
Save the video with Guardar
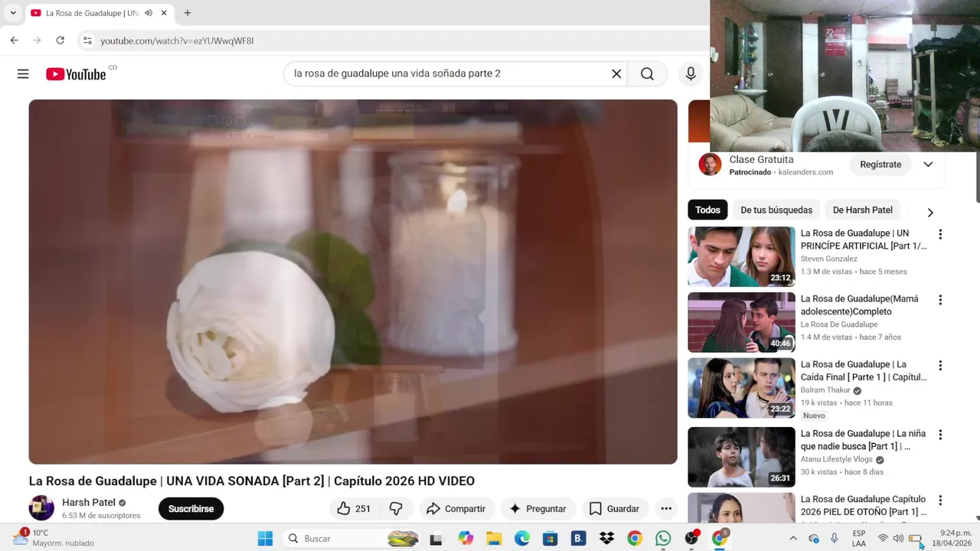[614, 509]
